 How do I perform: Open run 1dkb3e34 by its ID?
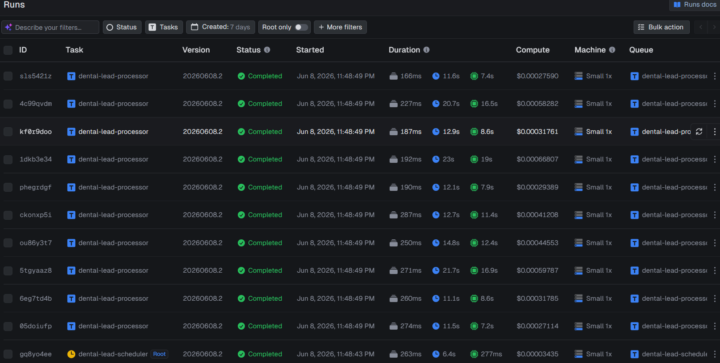(x=36, y=159)
